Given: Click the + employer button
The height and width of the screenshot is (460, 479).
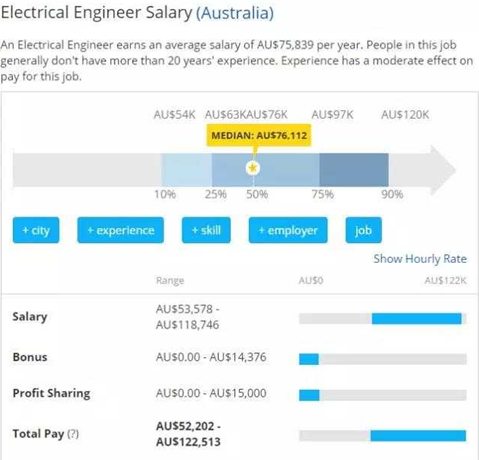Looking at the screenshot, I should 288,230.
